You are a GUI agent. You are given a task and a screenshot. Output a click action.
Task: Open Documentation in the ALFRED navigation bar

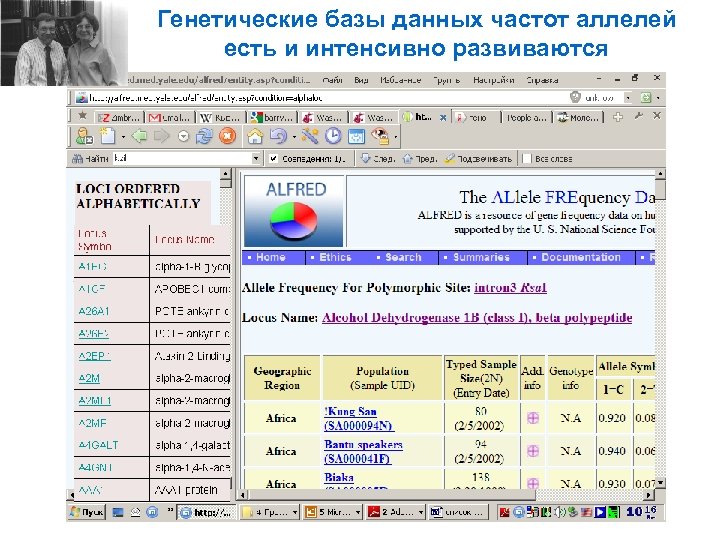point(580,258)
